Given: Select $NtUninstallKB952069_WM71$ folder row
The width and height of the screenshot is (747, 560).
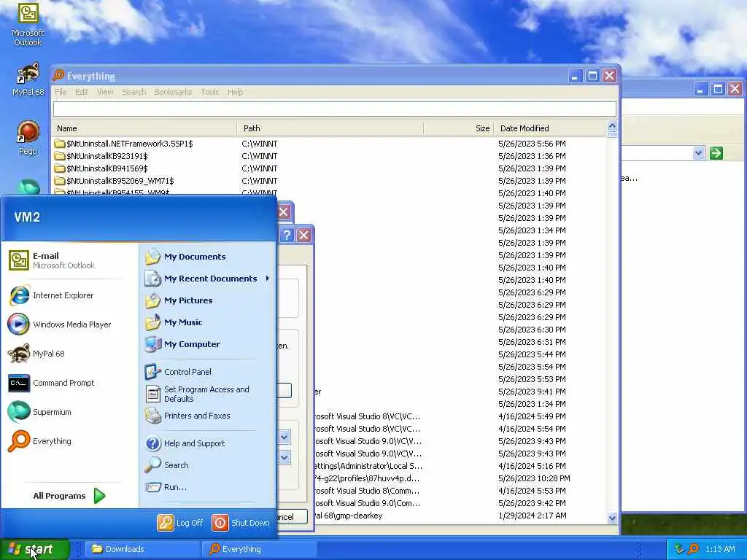Looking at the screenshot, I should 329,181.
